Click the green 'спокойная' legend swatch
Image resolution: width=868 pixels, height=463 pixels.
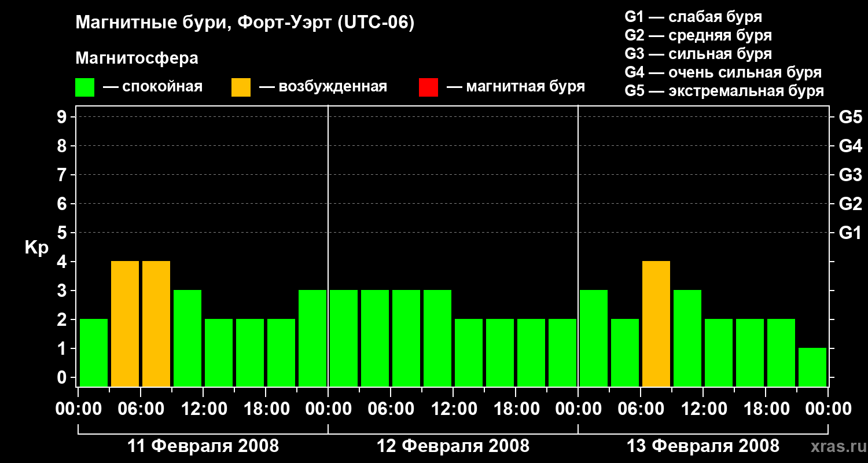(x=84, y=87)
